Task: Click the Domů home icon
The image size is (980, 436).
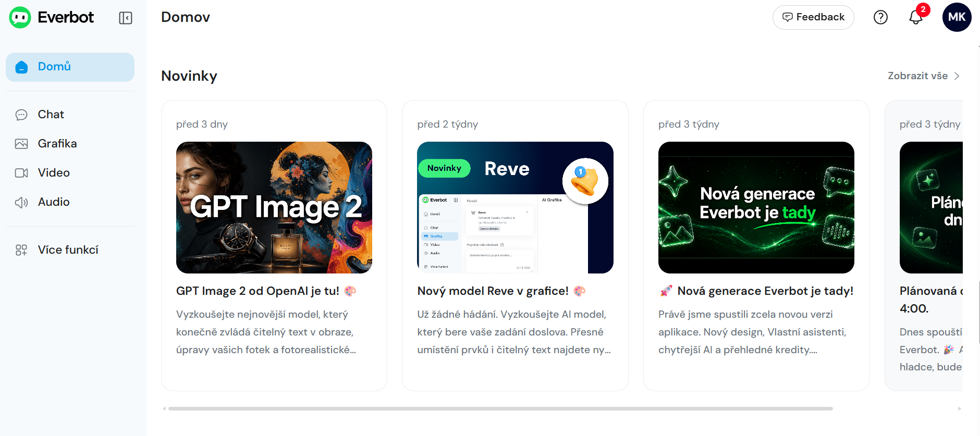Action: pyautogui.click(x=21, y=67)
